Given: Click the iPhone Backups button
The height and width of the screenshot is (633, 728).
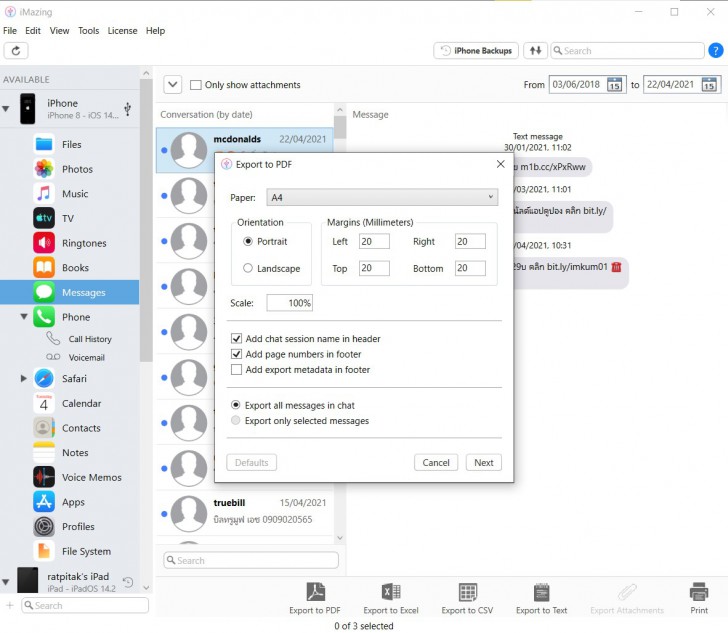Looking at the screenshot, I should [x=476, y=51].
